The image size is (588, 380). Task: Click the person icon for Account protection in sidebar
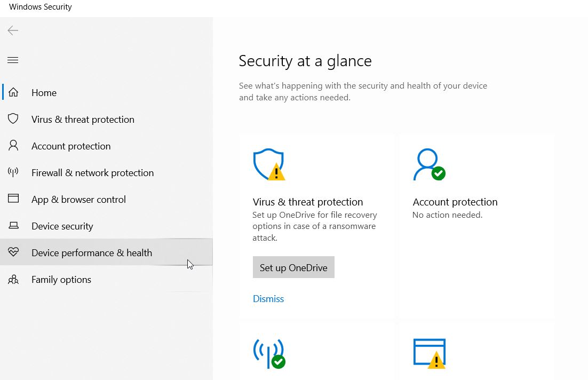[x=13, y=145]
